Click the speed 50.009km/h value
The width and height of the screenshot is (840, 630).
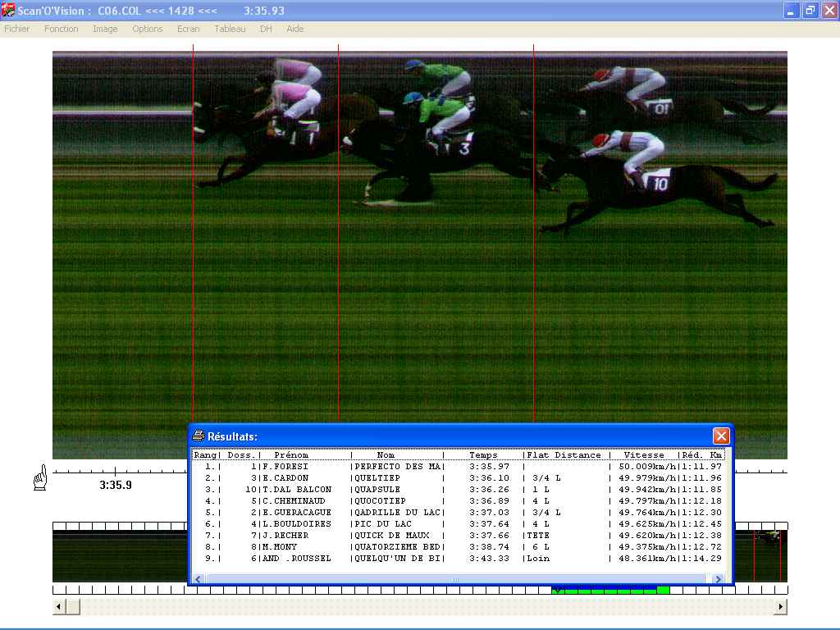[x=647, y=467]
